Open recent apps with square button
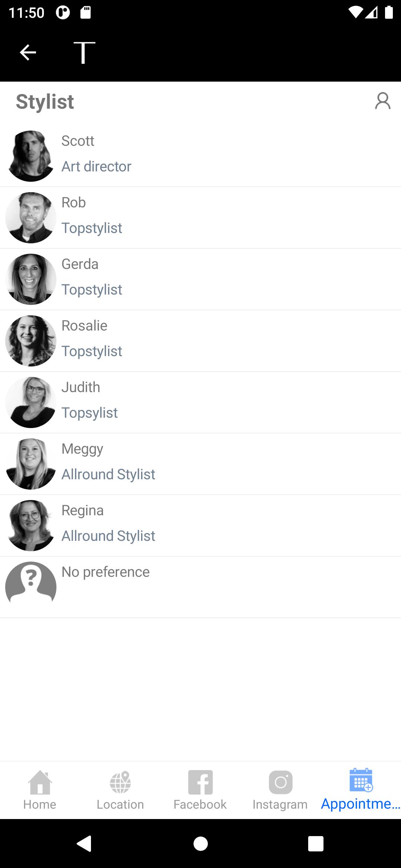 (316, 844)
